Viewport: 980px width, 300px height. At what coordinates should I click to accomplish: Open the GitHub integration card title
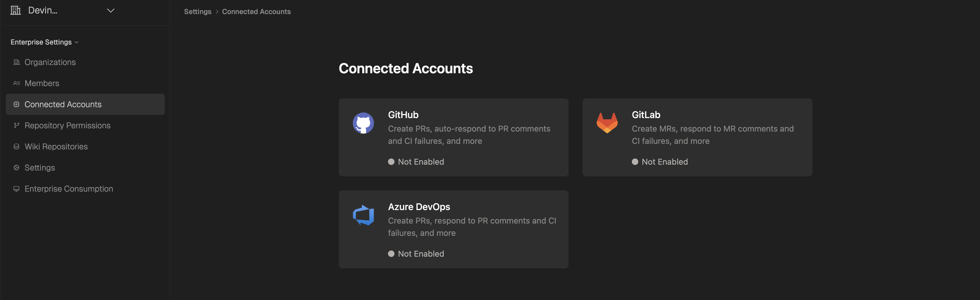[x=403, y=115]
